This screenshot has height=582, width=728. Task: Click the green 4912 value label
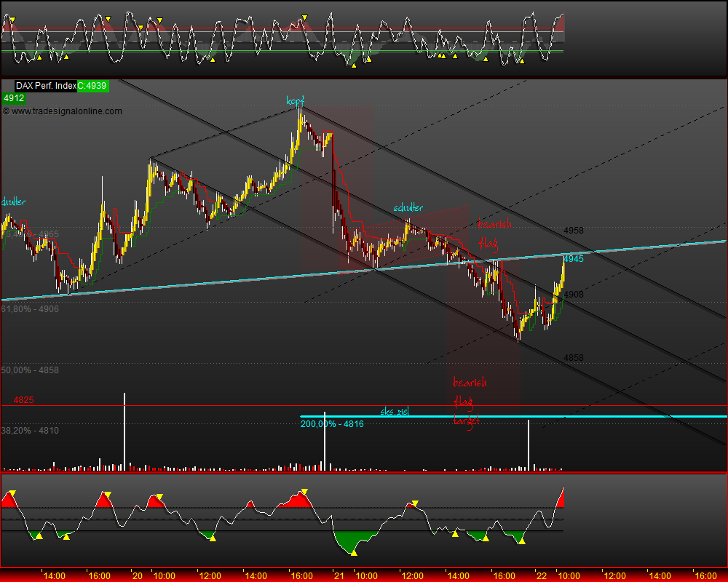point(14,98)
